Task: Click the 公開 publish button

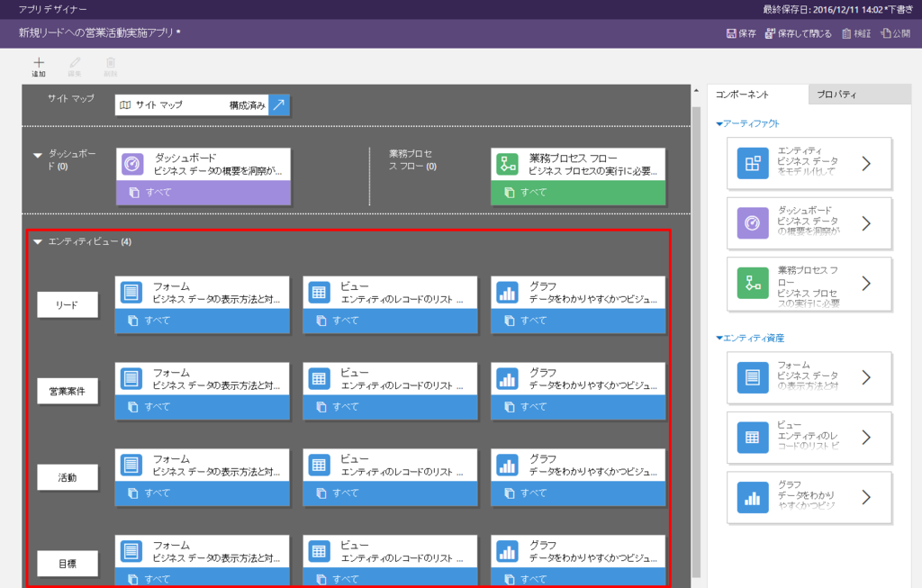Action: point(896,33)
